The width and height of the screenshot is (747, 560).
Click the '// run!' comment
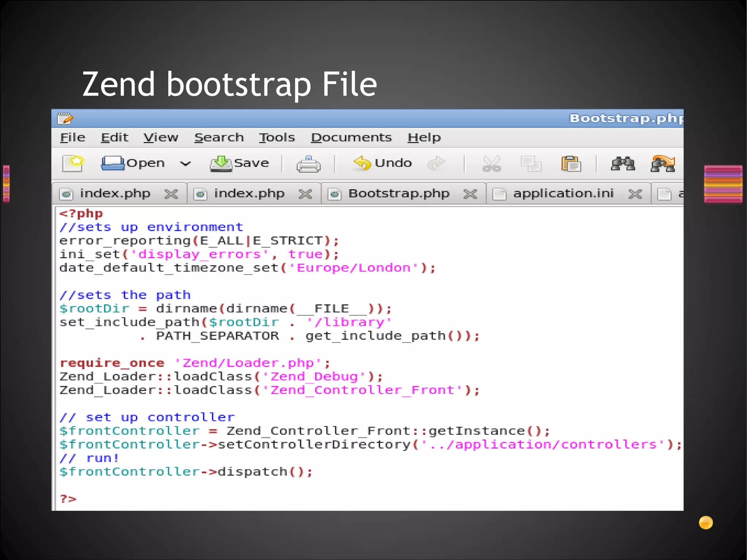pos(89,458)
